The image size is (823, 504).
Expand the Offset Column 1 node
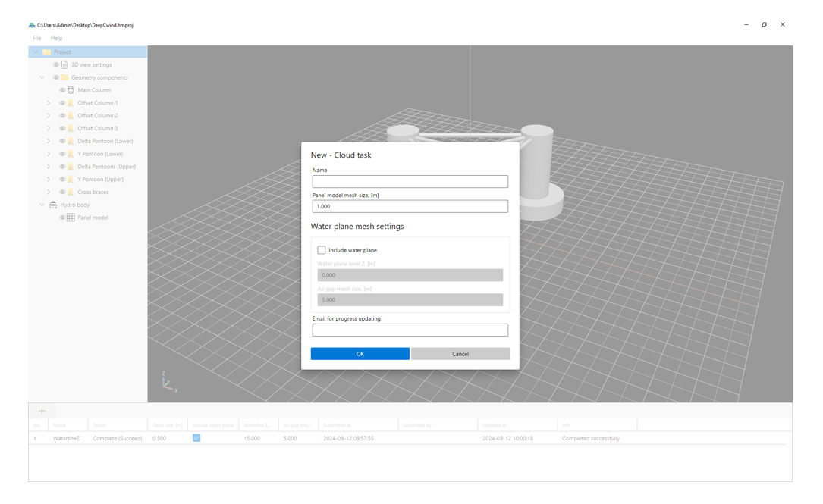pyautogui.click(x=49, y=103)
